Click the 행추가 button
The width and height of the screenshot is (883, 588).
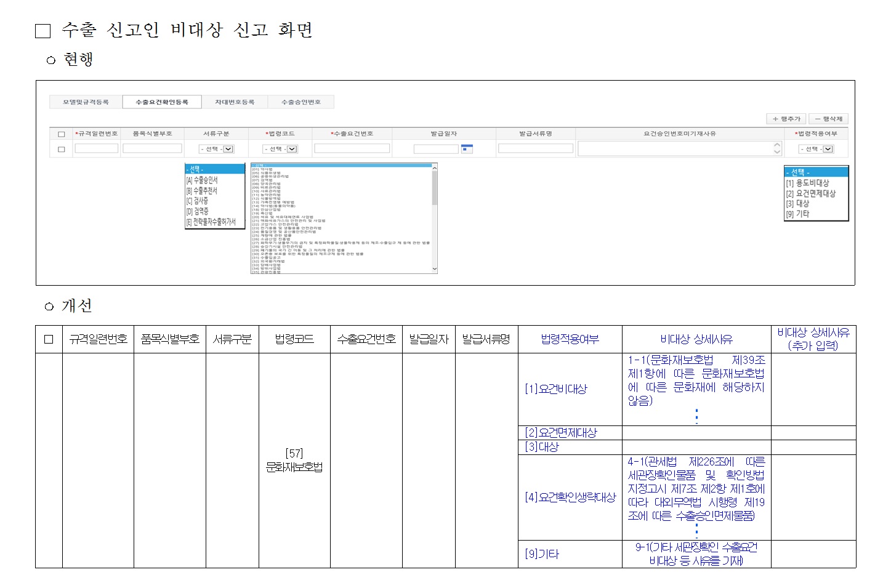[786, 119]
